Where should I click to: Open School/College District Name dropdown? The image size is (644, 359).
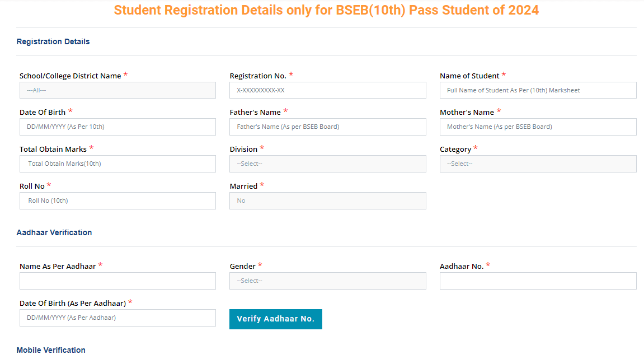(117, 90)
